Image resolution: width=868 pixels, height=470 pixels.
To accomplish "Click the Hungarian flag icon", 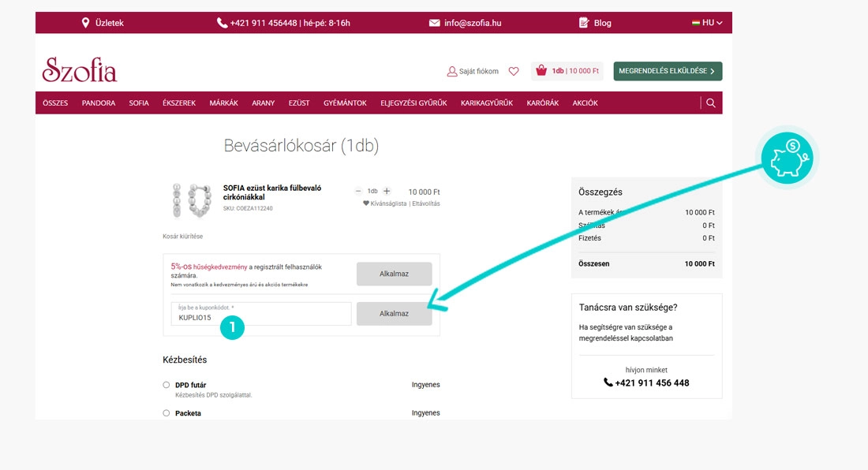I will (x=696, y=23).
